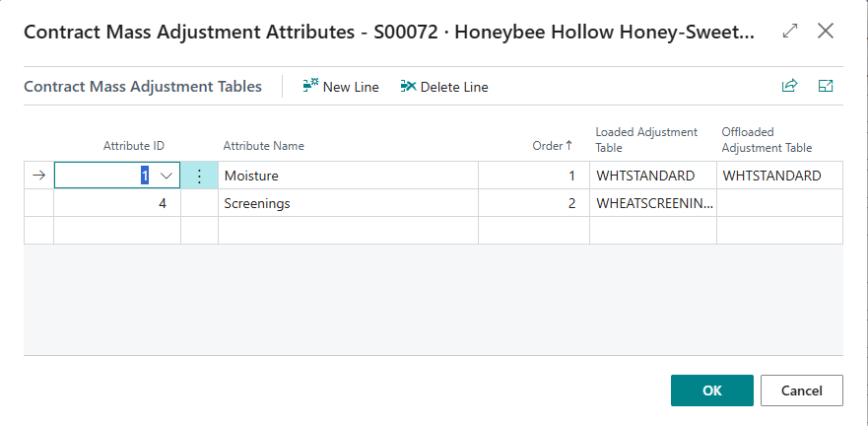Open the Attribute ID column header menu
The image size is (868, 426).
[x=133, y=146]
